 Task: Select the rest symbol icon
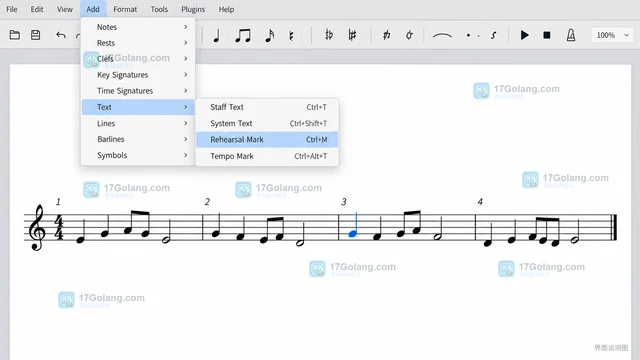pyautogui.click(x=291, y=36)
